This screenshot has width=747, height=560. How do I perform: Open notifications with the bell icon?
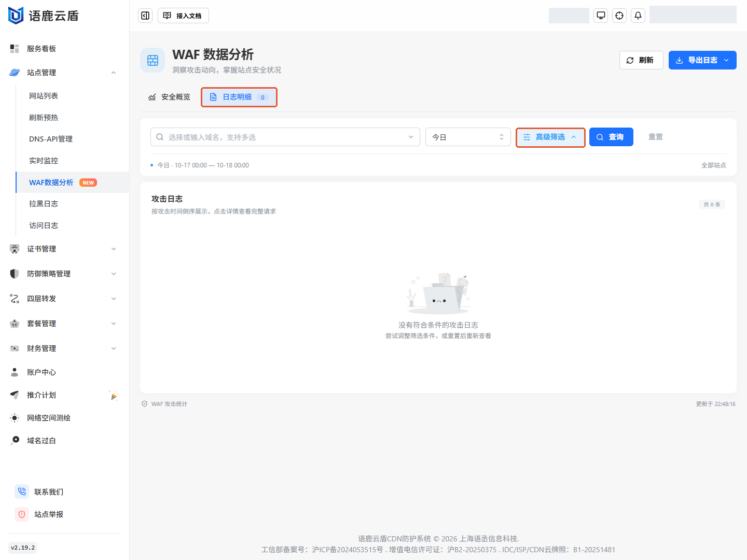point(638,16)
